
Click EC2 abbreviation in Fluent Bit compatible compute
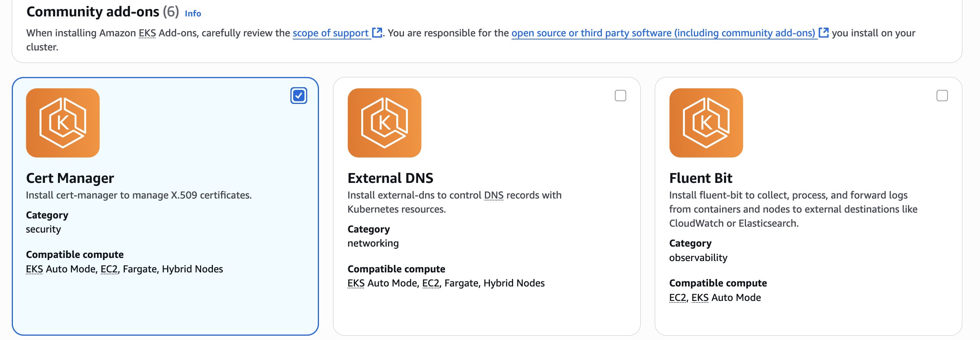coord(677,298)
